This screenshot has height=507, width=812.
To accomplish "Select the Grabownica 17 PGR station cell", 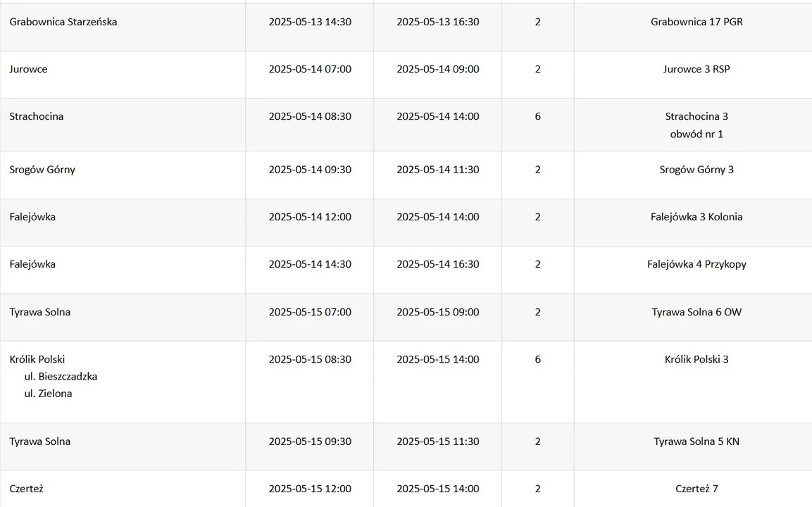I will 697,22.
